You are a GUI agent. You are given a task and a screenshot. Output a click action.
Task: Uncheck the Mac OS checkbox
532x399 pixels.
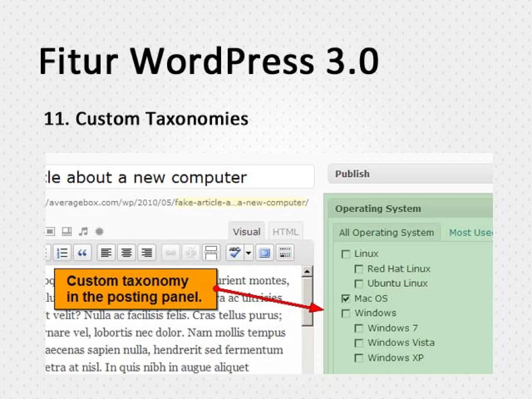345,299
